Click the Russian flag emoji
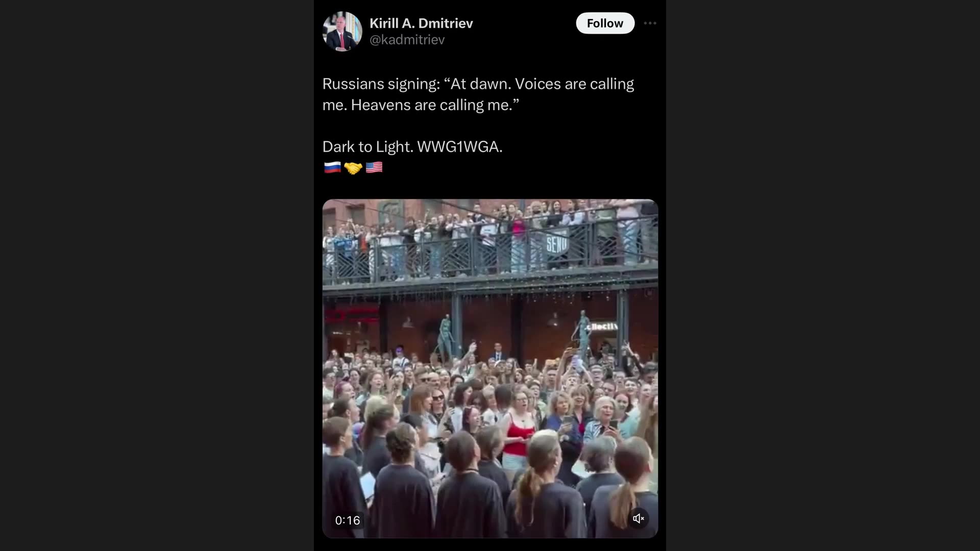Viewport: 980px width, 551px height. coord(332,167)
